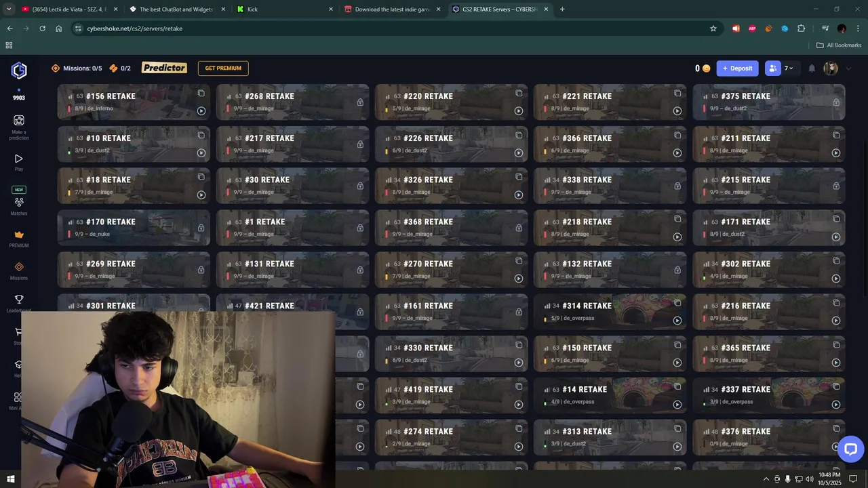Viewport: 868px width, 488px height.
Task: Open the clock showing 10:48 PM
Action: point(830,479)
